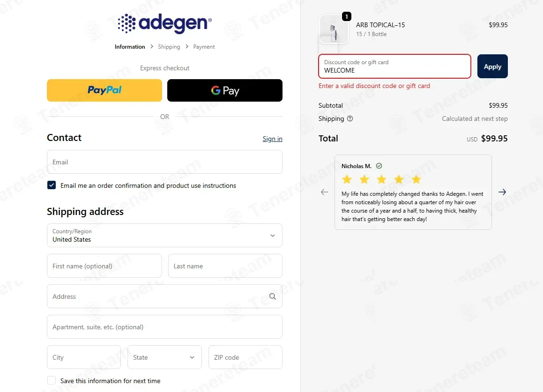Select the Information breadcrumb step
Screen dimensions: 543x392
pyautogui.click(x=130, y=47)
